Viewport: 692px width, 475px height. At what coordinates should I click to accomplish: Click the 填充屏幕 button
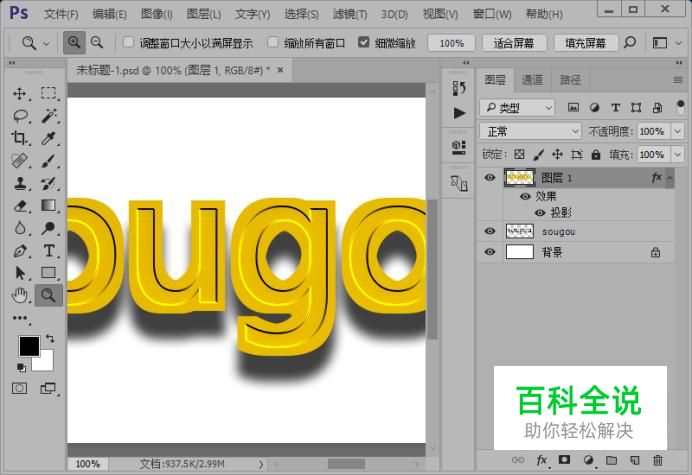pos(585,43)
